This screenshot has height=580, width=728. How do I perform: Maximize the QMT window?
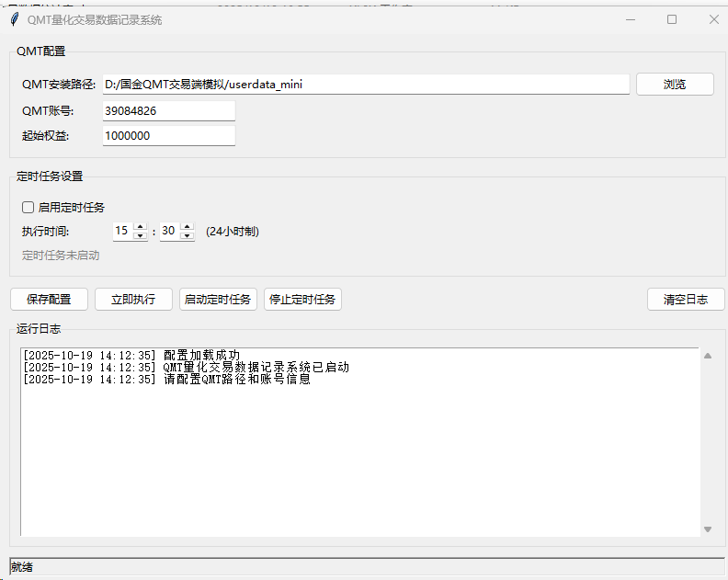click(x=672, y=19)
